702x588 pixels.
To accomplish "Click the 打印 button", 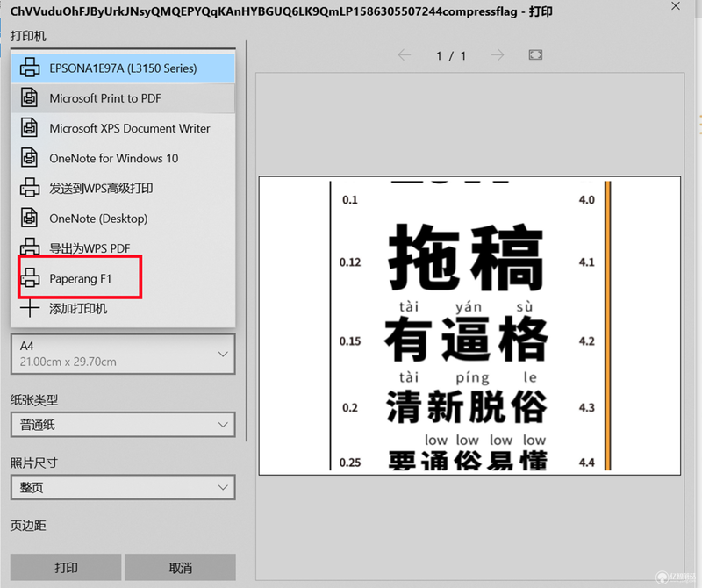I will pyautogui.click(x=66, y=568).
